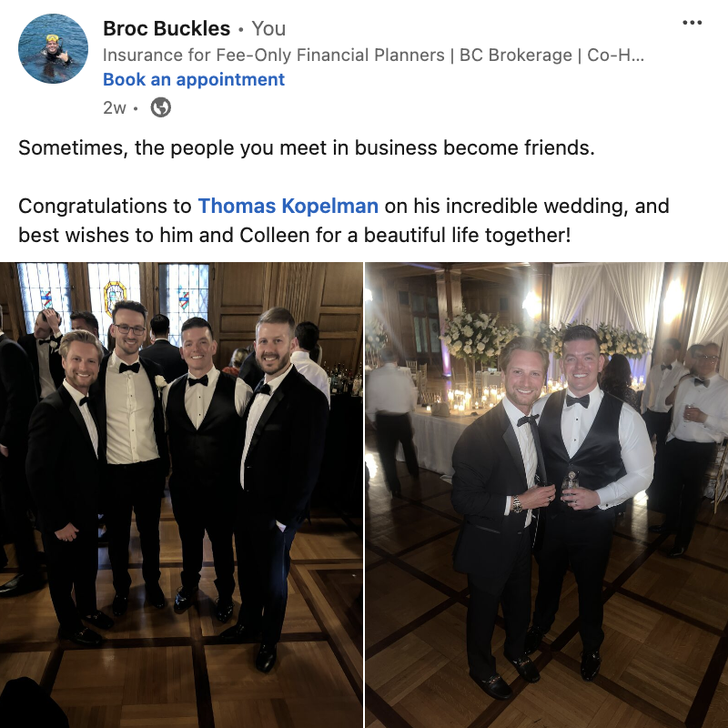Viewport: 728px width, 728px height.
Task: Click the globe public visibility icon
Action: tap(161, 107)
